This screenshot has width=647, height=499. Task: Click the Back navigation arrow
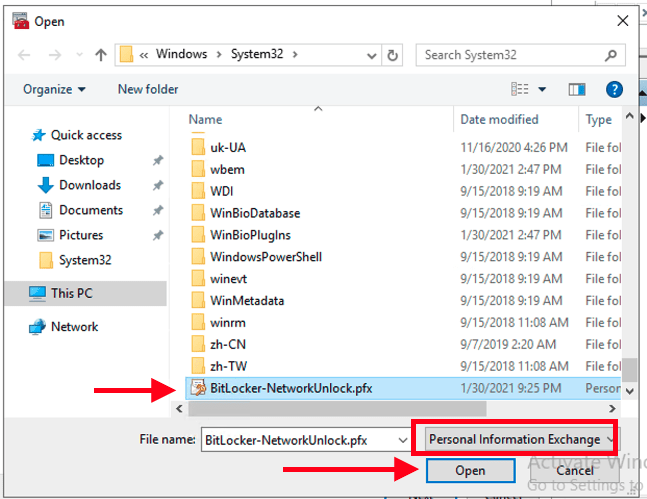(x=25, y=55)
